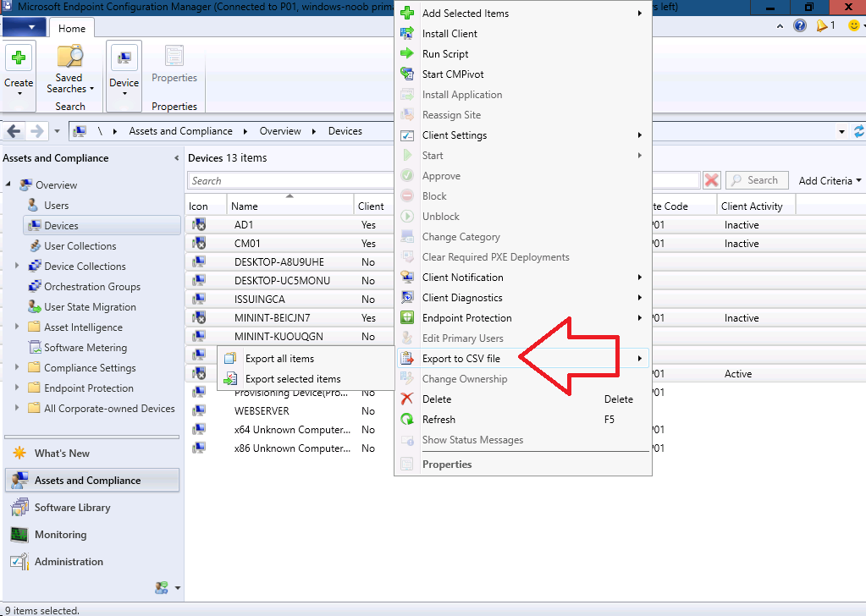
Task: Click the Create ribbon button icon
Action: point(19,58)
